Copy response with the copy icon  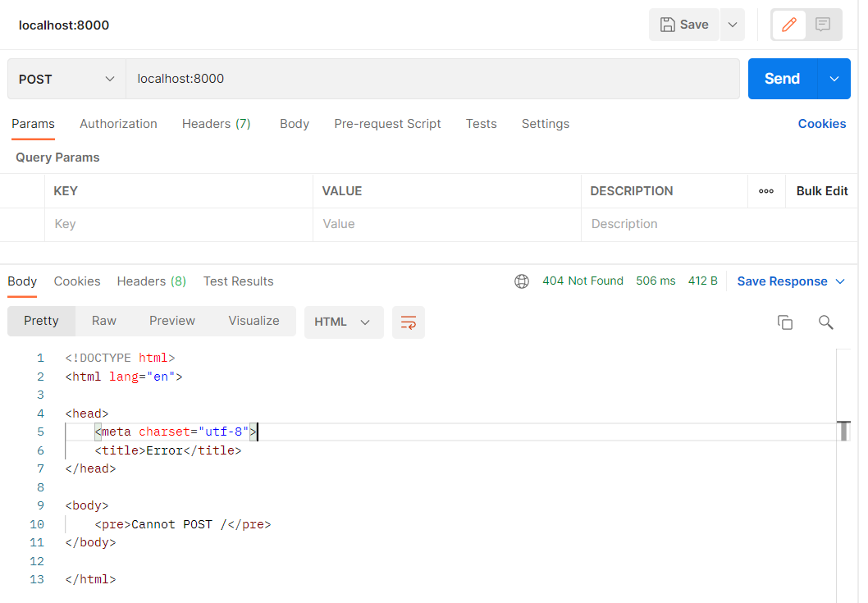pos(785,322)
